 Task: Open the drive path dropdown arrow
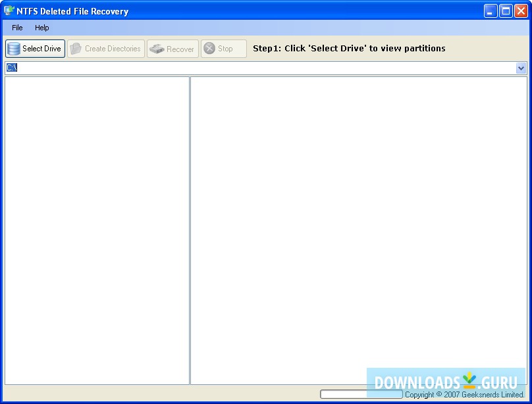(521, 68)
